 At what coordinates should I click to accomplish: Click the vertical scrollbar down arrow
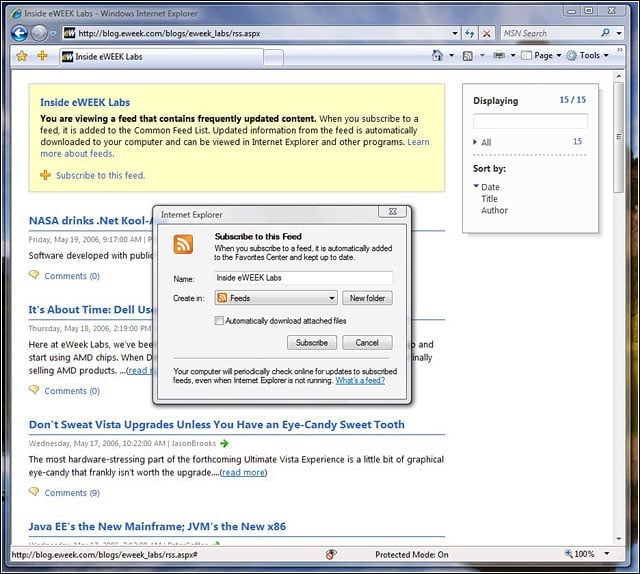click(x=619, y=539)
